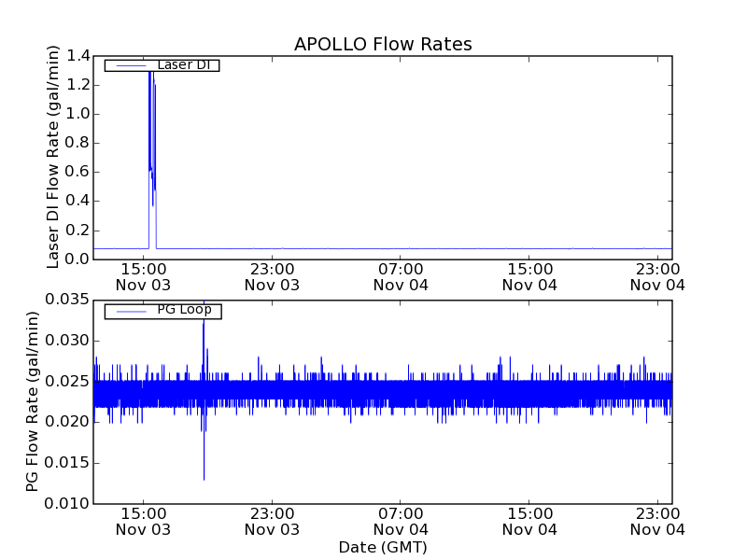Image resolution: width=747 pixels, height=560 pixels.
Task: Click the 0.030 tick on PG flow axis
Action: click(x=67, y=341)
